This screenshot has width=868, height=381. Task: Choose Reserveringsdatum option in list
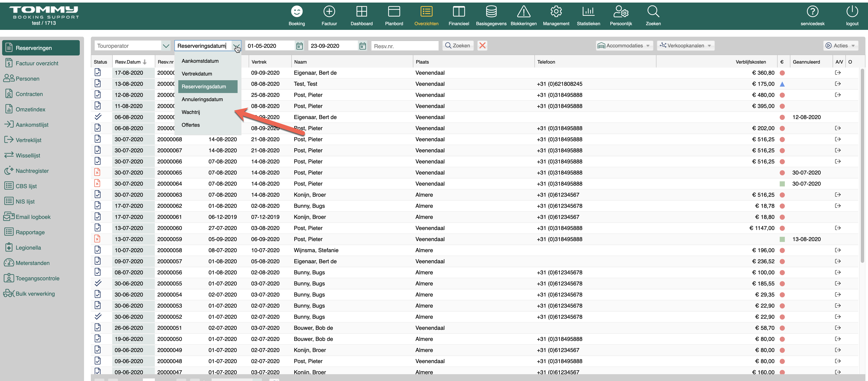point(208,86)
